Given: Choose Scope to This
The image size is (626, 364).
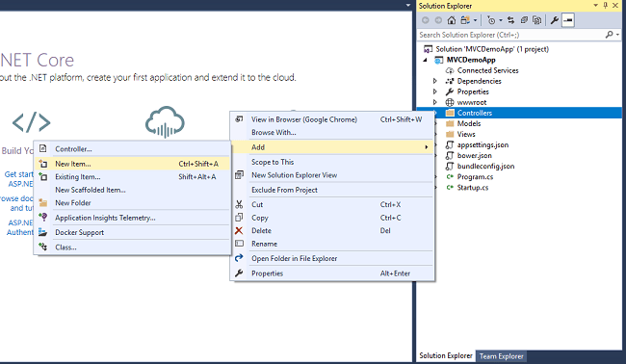Looking at the screenshot, I should click(x=332, y=162).
